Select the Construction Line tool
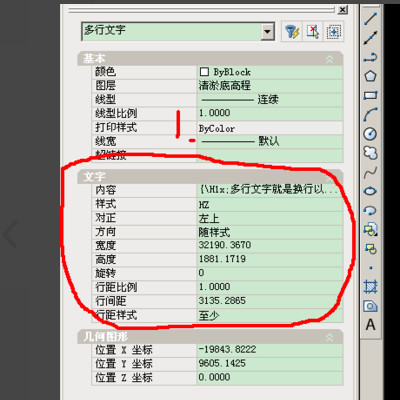Image resolution: width=400 pixels, height=400 pixels. click(370, 38)
